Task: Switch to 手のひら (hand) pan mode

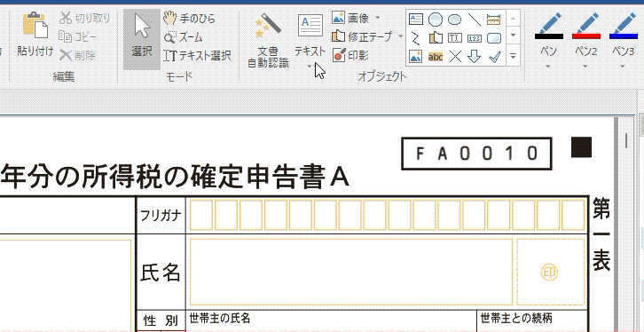Action: tap(189, 18)
